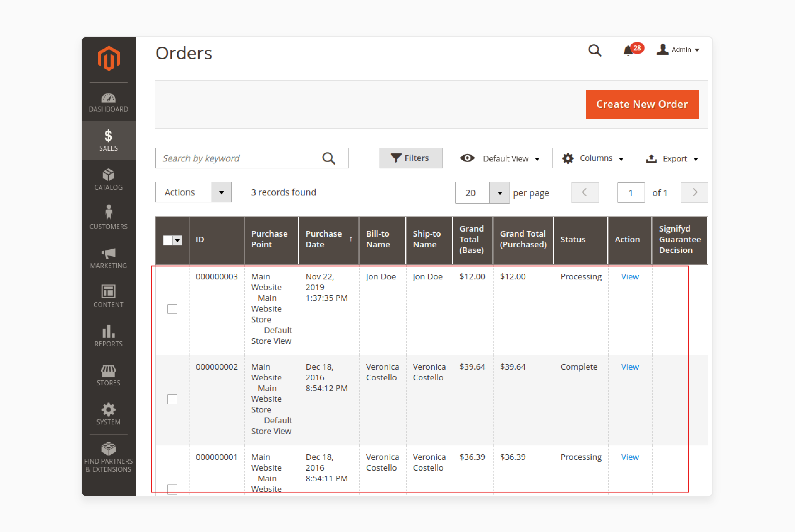This screenshot has height=532, width=795.
Task: Open the Admin account menu
Action: 678,50
